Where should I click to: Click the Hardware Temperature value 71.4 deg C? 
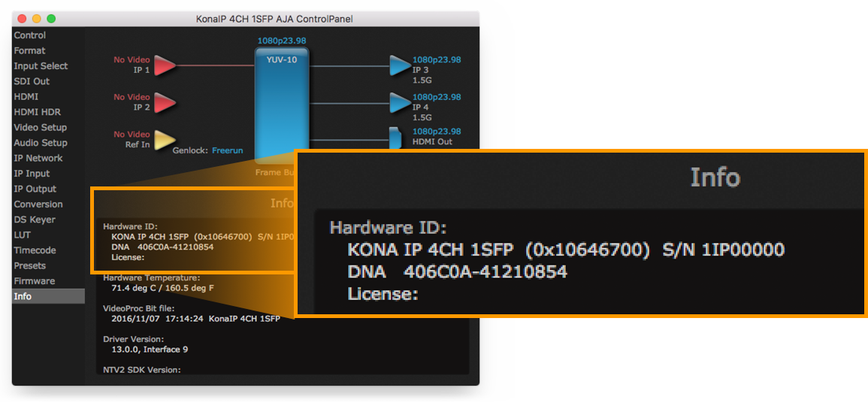tap(163, 288)
